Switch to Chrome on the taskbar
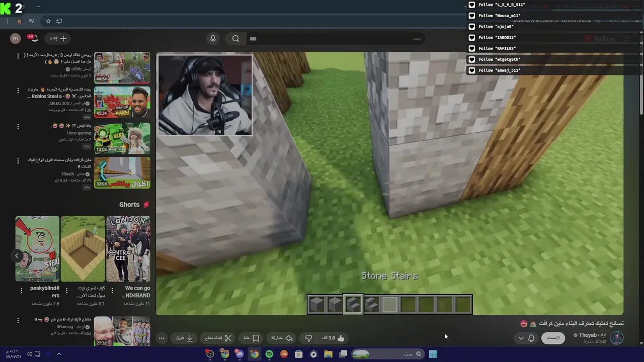The image size is (644, 362). pyautogui.click(x=254, y=354)
